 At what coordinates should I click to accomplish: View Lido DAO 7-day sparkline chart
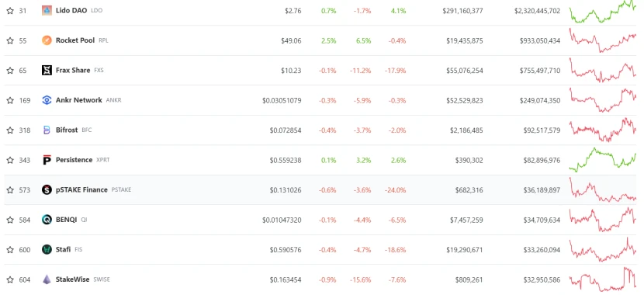[x=603, y=11]
